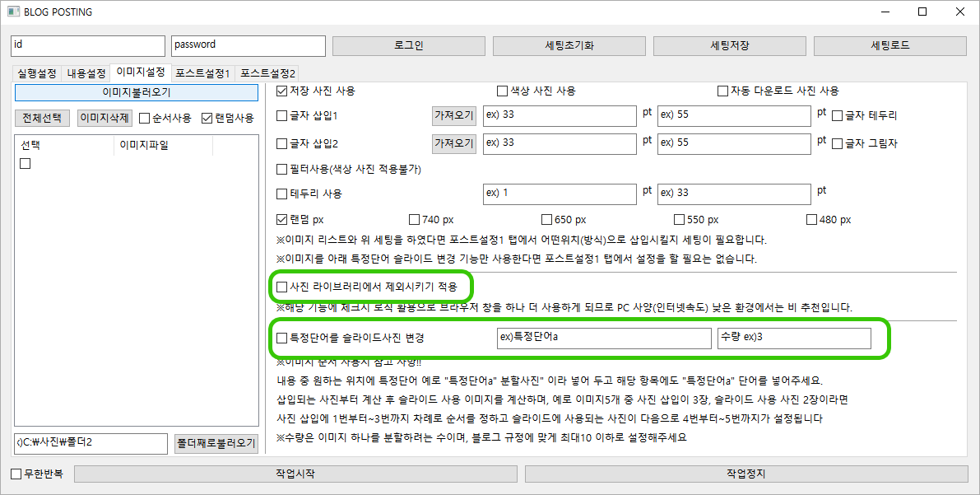Enable the 순서사용 checkbox
The image size is (980, 495).
pyautogui.click(x=145, y=118)
